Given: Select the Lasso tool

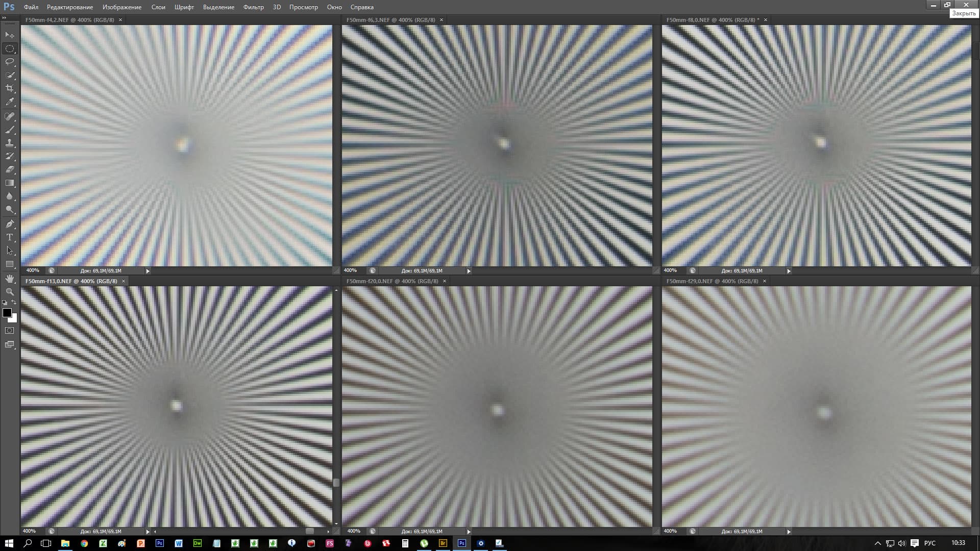Looking at the screenshot, I should [x=10, y=62].
